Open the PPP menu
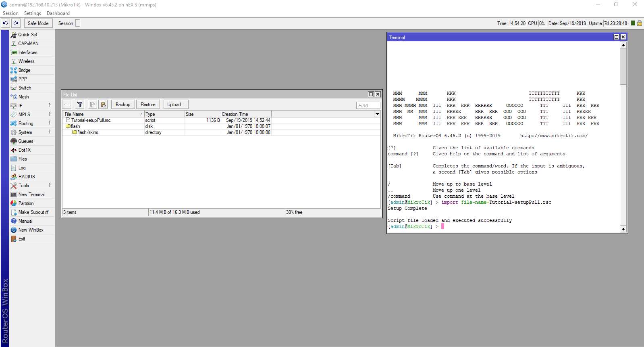The height and width of the screenshot is (347, 644). [x=31, y=79]
